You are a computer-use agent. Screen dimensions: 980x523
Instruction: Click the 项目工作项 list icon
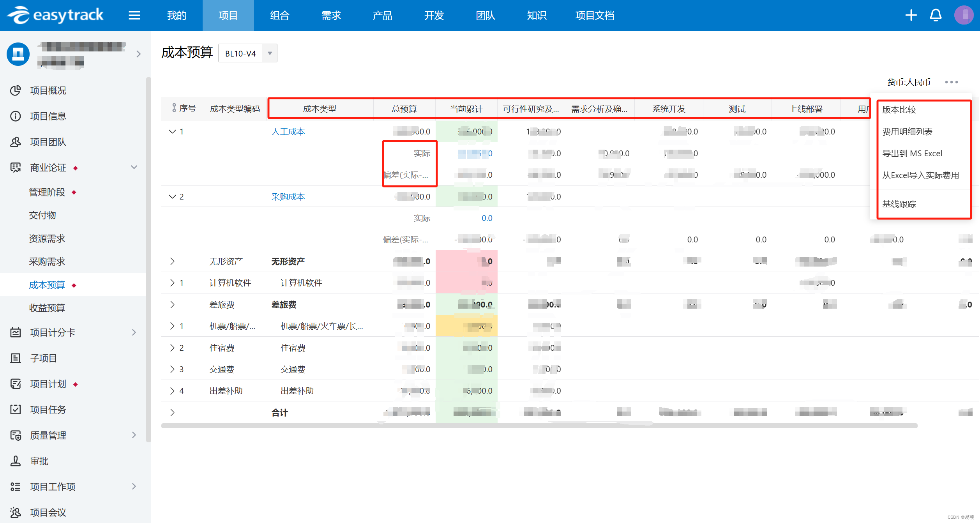(x=16, y=487)
